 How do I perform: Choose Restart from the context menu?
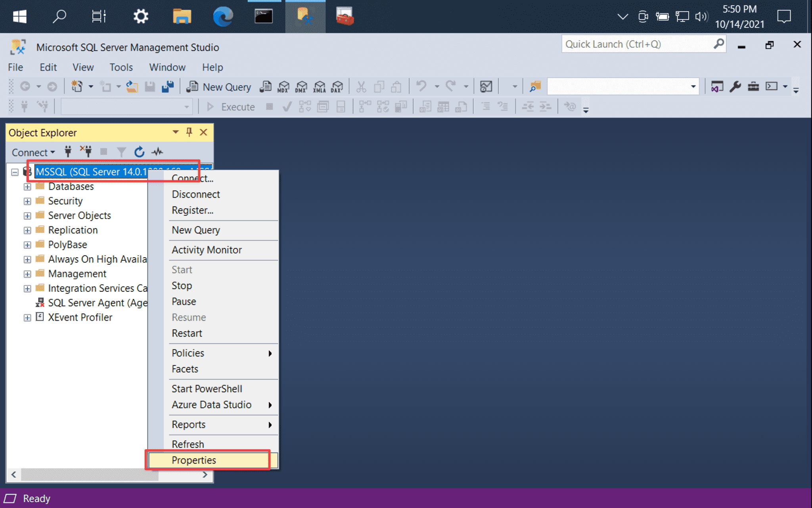click(x=213, y=333)
